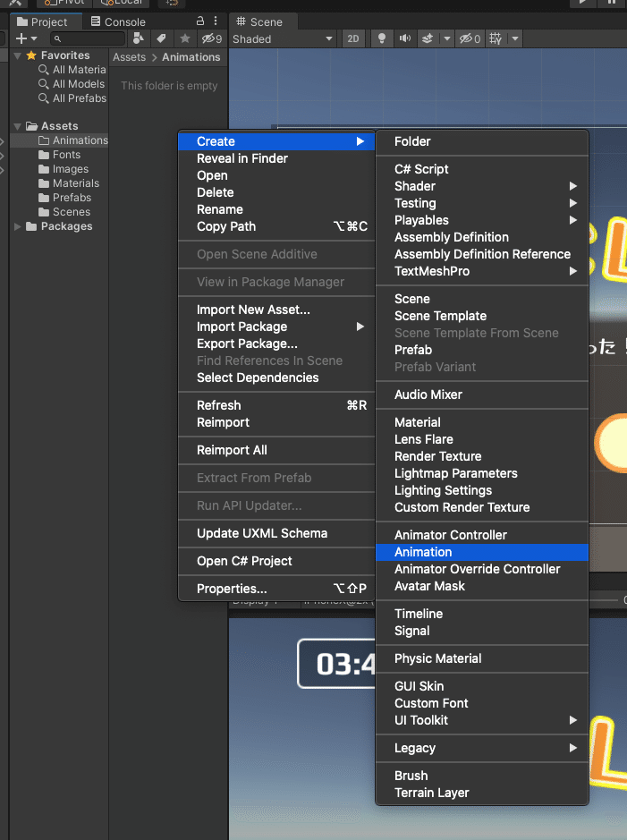Select the Scenes folder
This screenshot has width=627, height=840.
[64, 212]
